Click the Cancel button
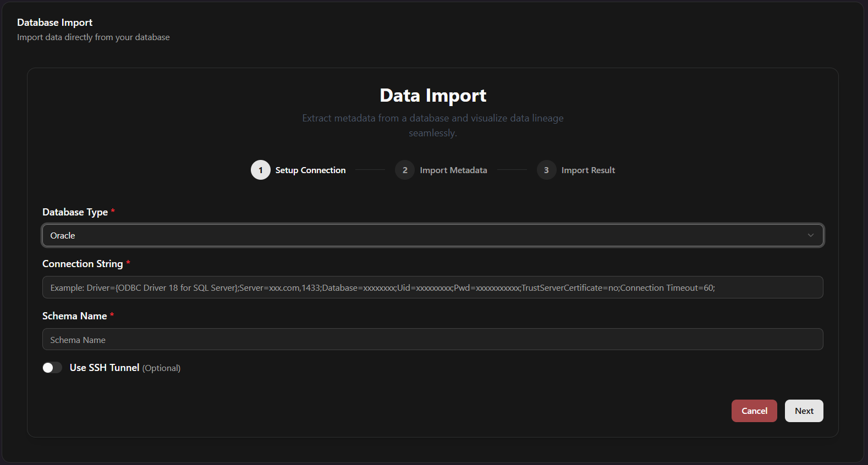This screenshot has height=465, width=868. tap(754, 411)
